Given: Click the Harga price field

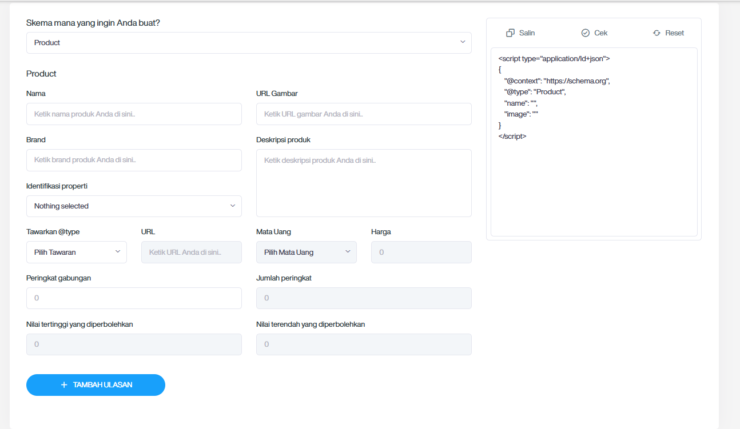Looking at the screenshot, I should coord(421,252).
